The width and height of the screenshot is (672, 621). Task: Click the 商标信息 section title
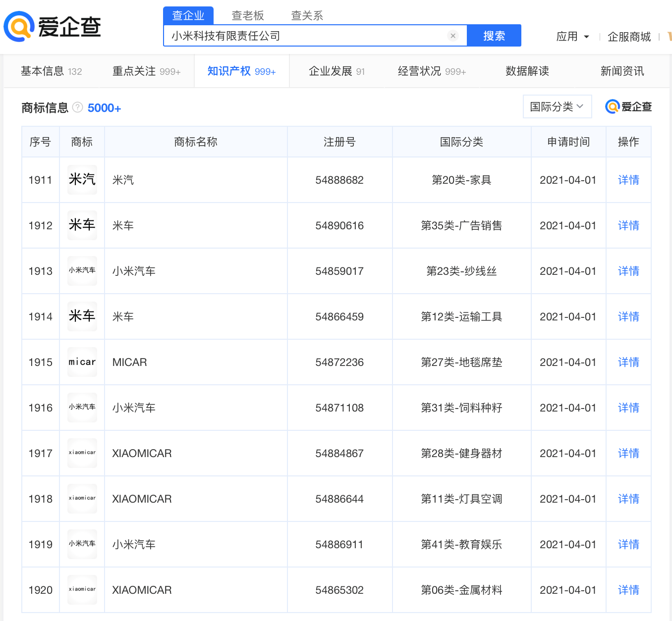click(x=45, y=108)
